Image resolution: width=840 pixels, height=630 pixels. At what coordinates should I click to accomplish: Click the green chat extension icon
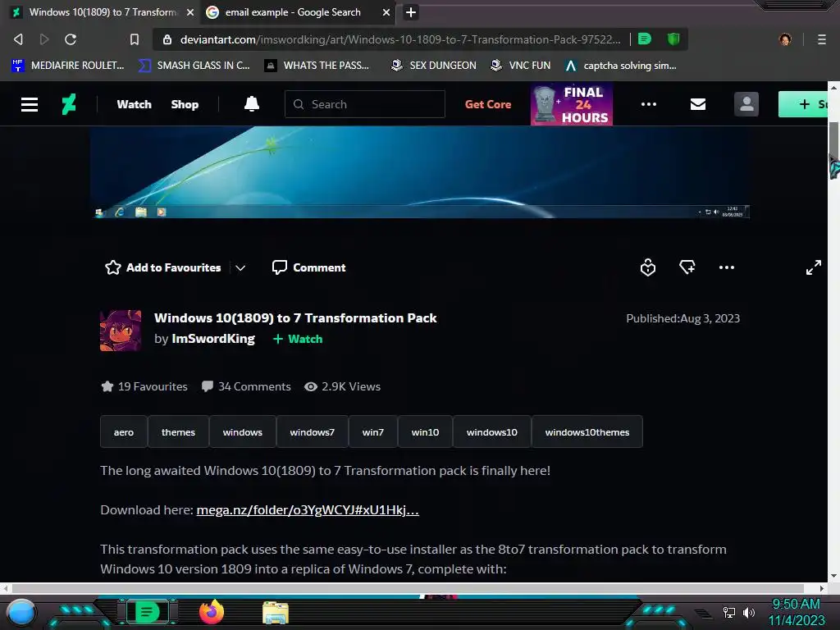(645, 39)
